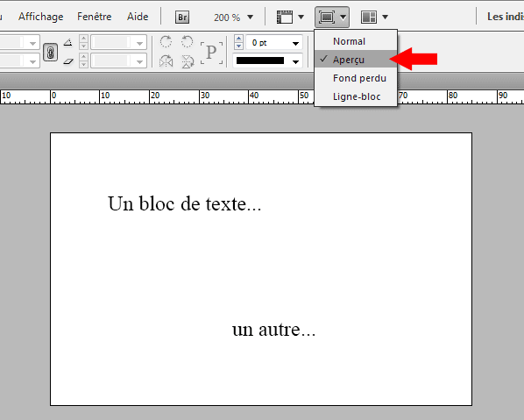Click the "un autre..." text frame
This screenshot has height=420, width=524.
click(273, 329)
